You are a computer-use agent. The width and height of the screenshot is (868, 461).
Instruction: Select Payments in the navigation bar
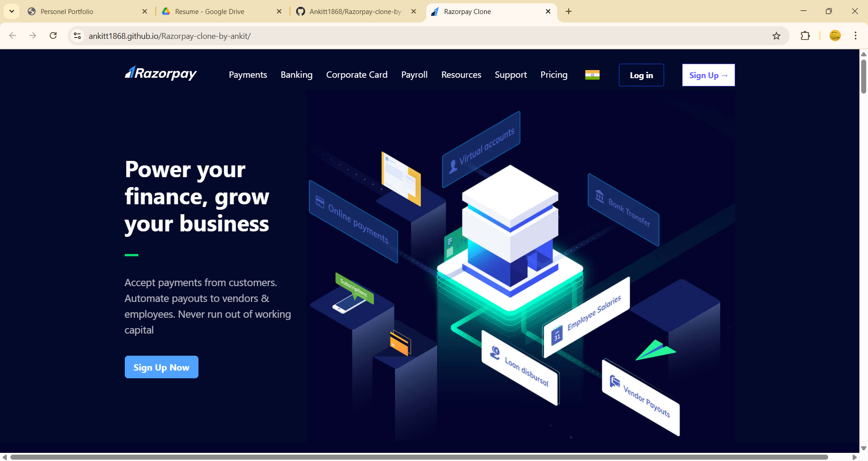(248, 75)
